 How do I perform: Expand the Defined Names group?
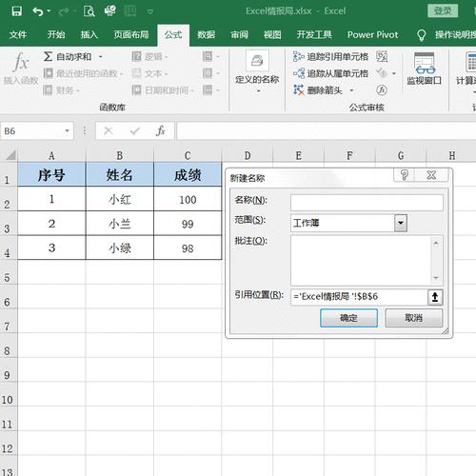[x=257, y=72]
